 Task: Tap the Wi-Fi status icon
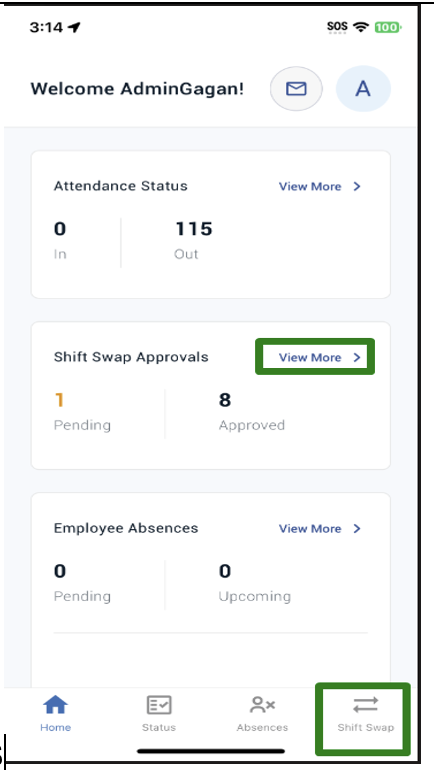[x=361, y=27]
